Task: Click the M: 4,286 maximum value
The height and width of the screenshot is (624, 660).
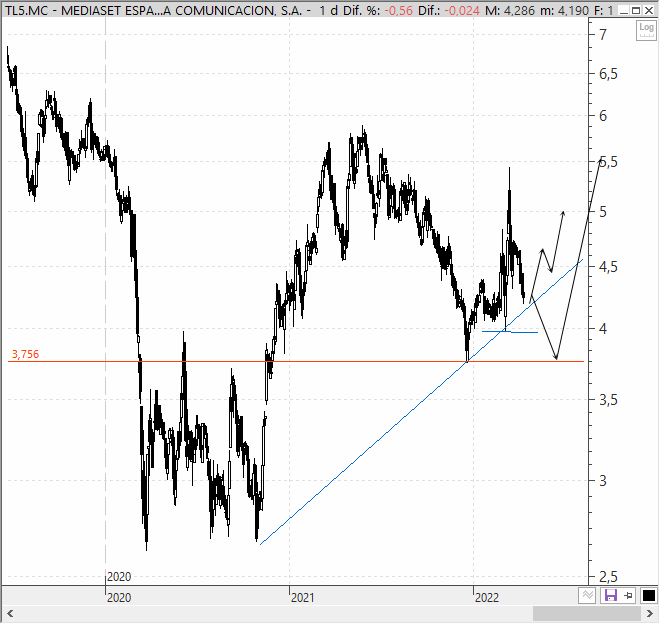Action: [510, 11]
